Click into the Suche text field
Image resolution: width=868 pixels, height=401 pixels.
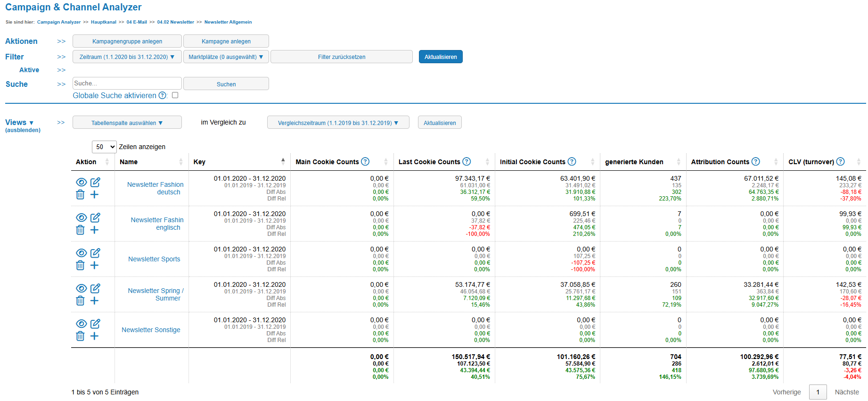pos(127,84)
